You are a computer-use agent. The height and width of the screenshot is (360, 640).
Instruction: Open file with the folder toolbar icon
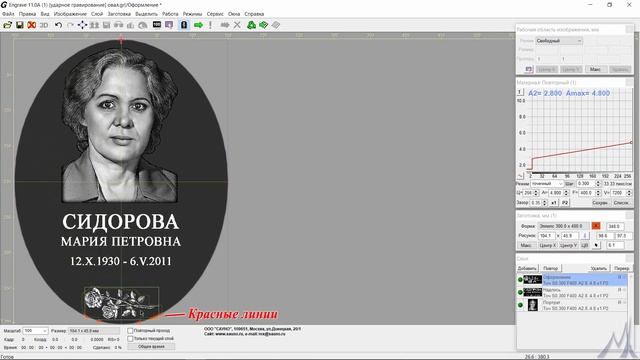(x=7, y=25)
